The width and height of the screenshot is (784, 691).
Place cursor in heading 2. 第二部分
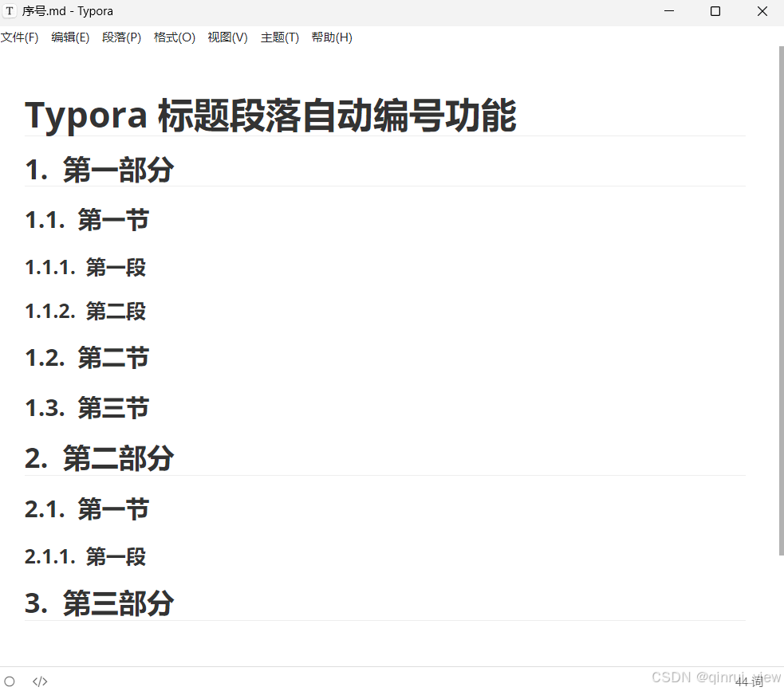click(x=99, y=458)
